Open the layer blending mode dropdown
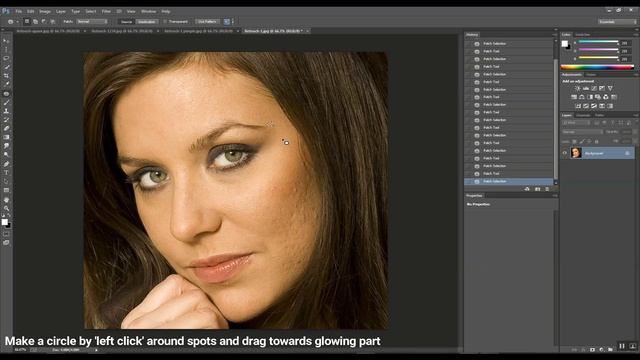Screen dimensions: 640x360 pos(582,132)
